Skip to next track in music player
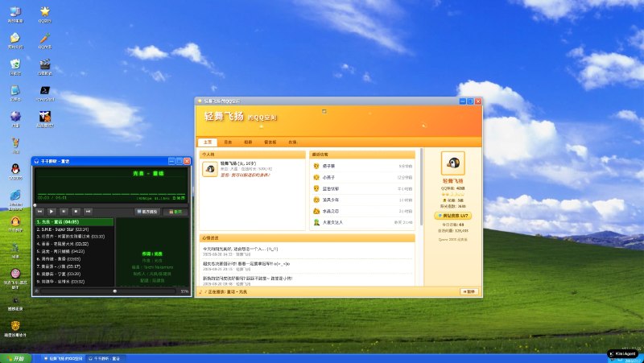The image size is (644, 363). point(88,212)
